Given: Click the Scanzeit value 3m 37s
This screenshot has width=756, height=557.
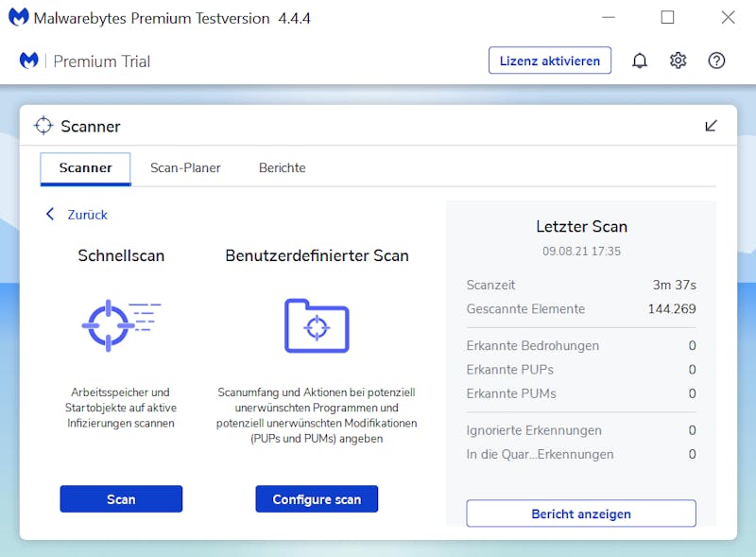Looking at the screenshot, I should pos(674,286).
